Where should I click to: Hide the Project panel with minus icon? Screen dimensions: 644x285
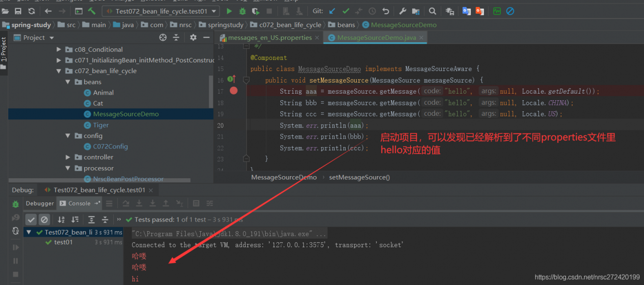click(x=206, y=37)
